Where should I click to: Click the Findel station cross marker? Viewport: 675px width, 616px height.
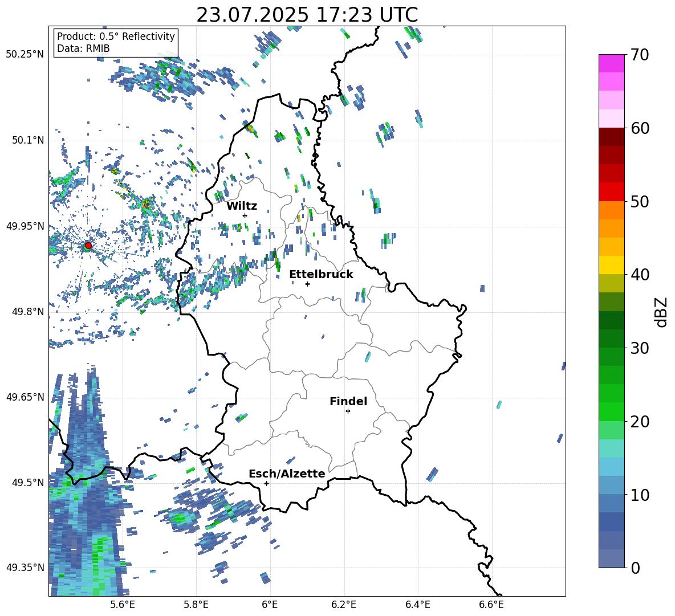tap(348, 411)
